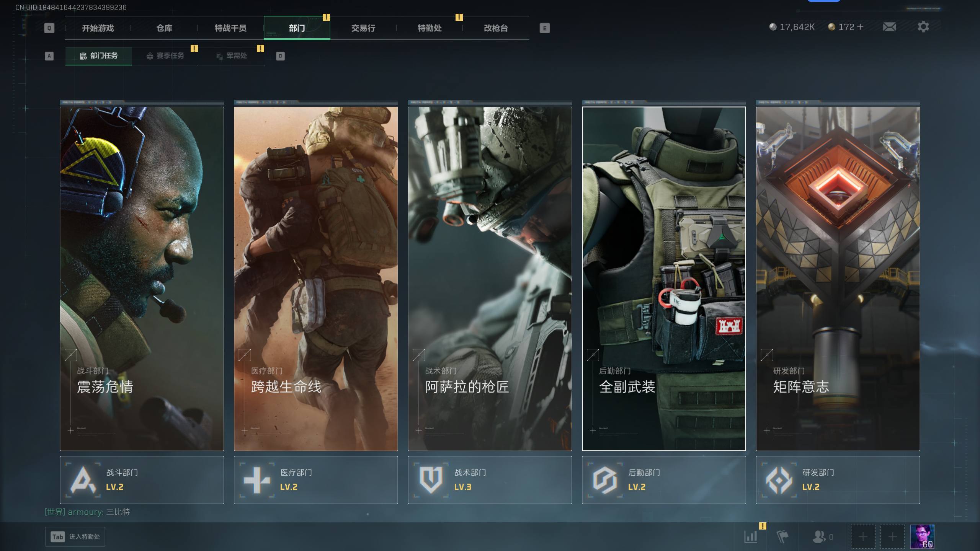The height and width of the screenshot is (551, 980).
Task: Select the 赛季任务 sub-tab
Action: coord(165,56)
